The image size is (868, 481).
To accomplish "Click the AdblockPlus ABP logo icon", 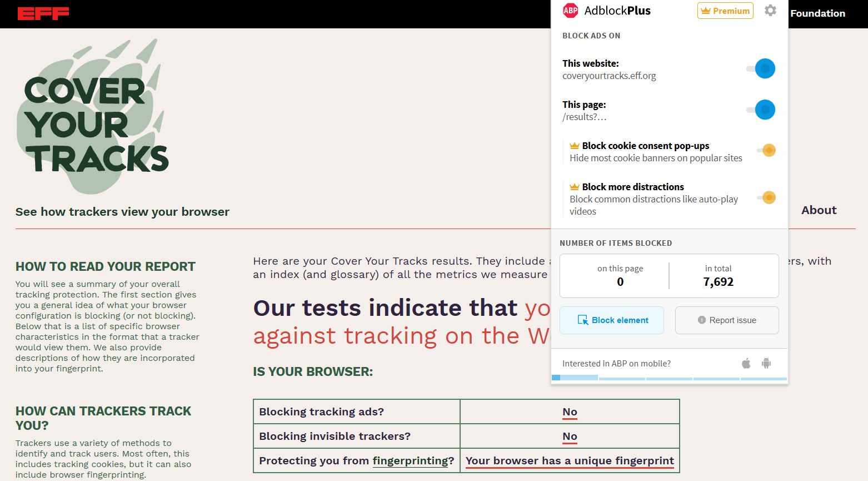I will pos(571,11).
